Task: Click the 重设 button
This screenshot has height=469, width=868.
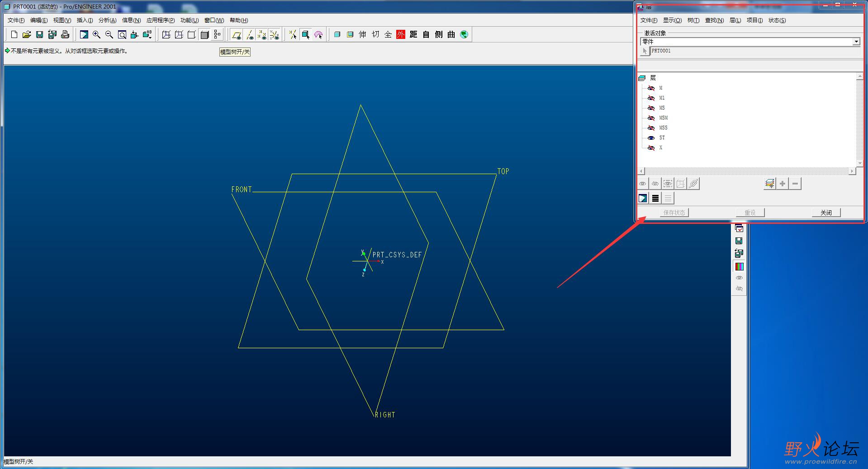Action: 750,213
